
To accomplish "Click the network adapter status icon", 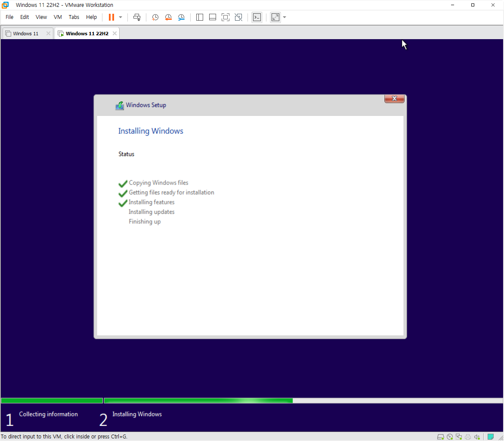I will 459,437.
